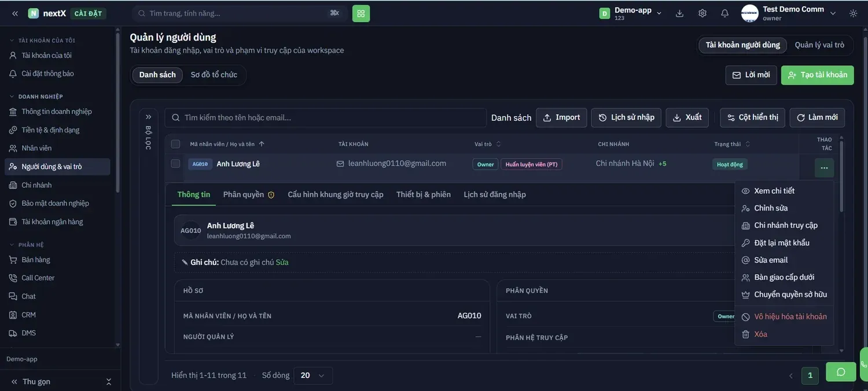Open Call Center module in sidebar
868x391 pixels.
click(58, 278)
